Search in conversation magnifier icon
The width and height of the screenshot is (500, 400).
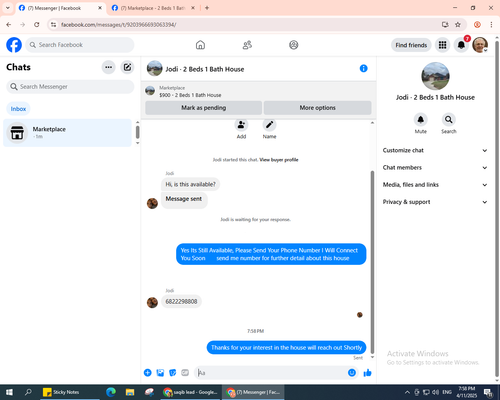coord(449,119)
